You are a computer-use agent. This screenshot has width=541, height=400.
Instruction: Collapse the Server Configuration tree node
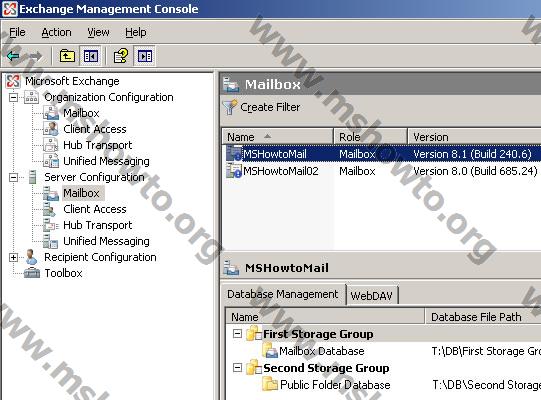coord(13,177)
